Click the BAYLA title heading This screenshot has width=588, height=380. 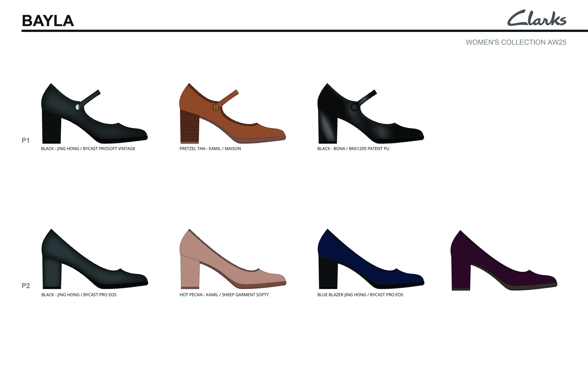click(x=48, y=21)
